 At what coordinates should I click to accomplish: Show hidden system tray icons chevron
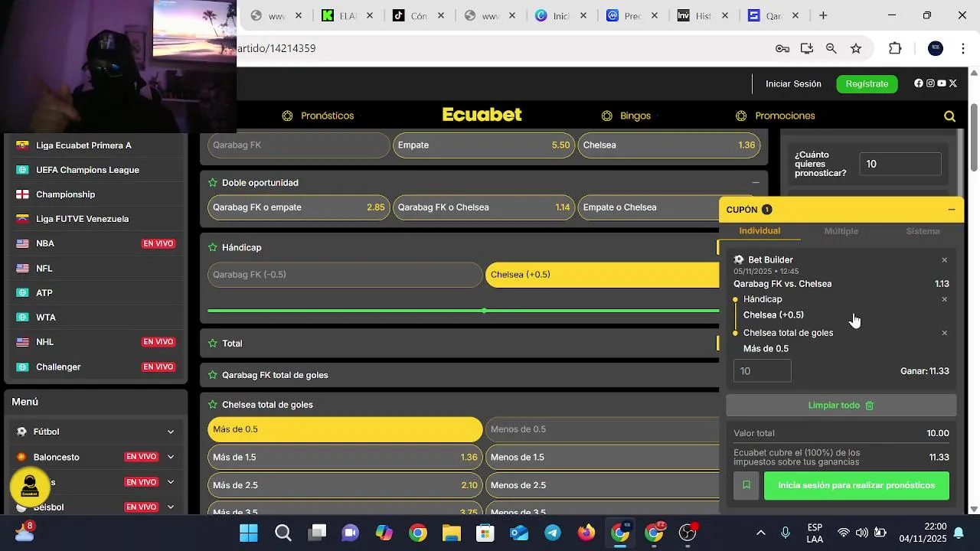761,533
